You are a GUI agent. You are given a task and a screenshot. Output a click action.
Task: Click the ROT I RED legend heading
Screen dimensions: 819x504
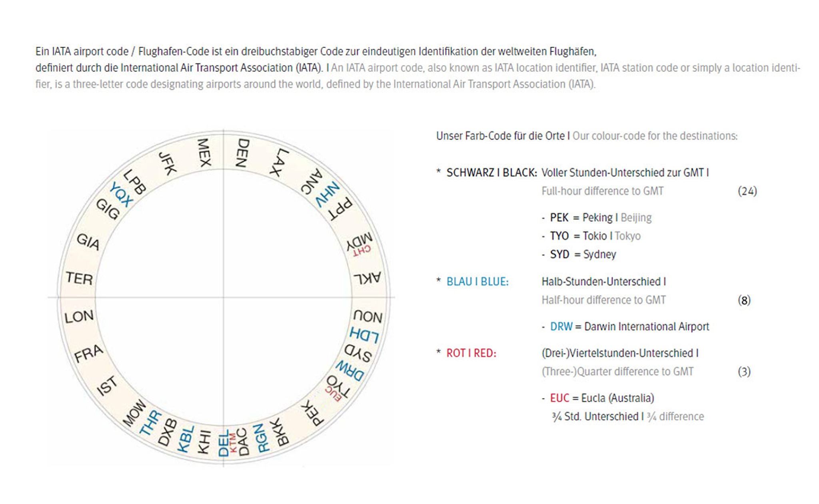click(x=471, y=353)
